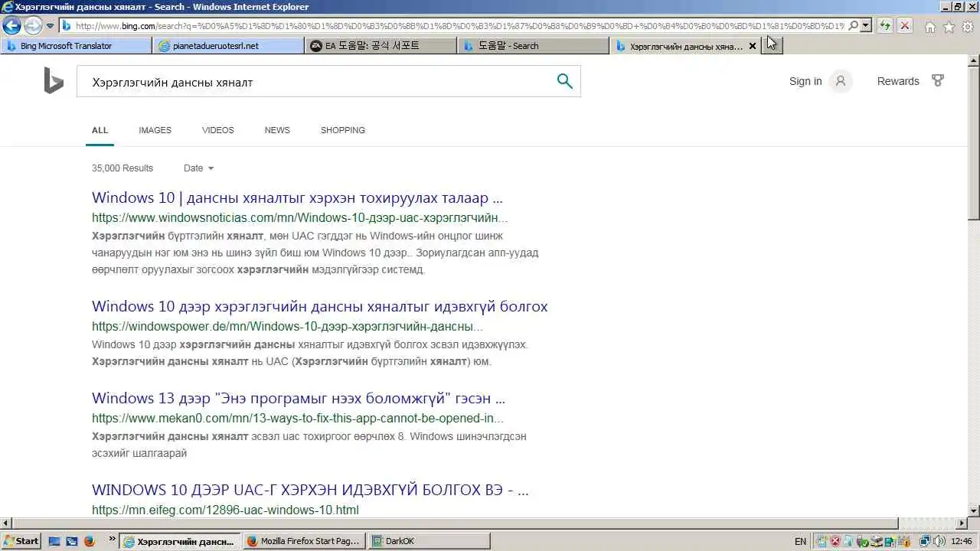Click the Refresh/Compatibility button in address bar
This screenshot has width=980, height=551.
[885, 25]
